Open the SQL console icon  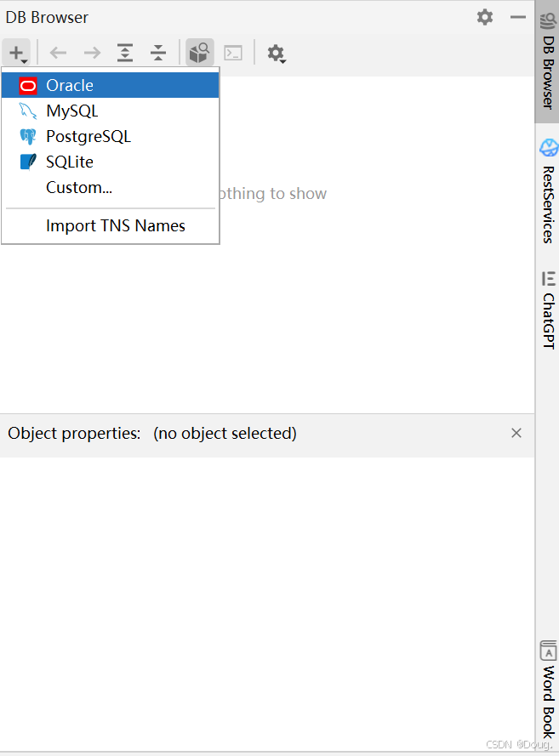click(233, 53)
